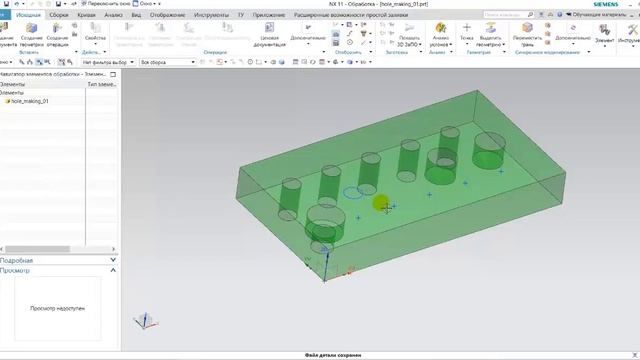
Task: Open the Нет фильтра выбор dropdown
Action: [x=108, y=62]
